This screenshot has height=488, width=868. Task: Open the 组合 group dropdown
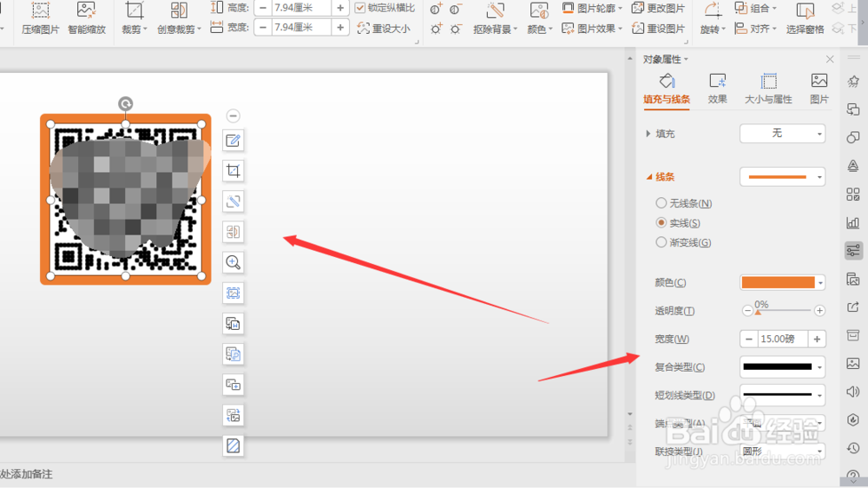pos(756,8)
